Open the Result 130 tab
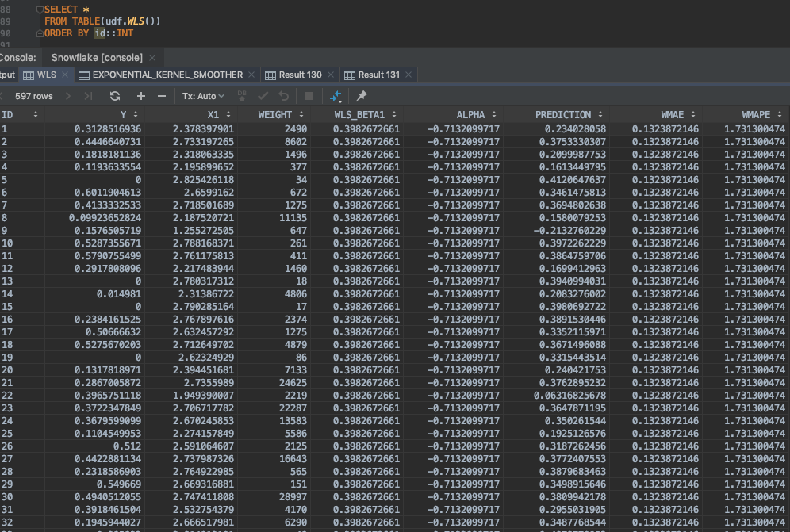Viewport: 790px width, 532px height. (301, 75)
